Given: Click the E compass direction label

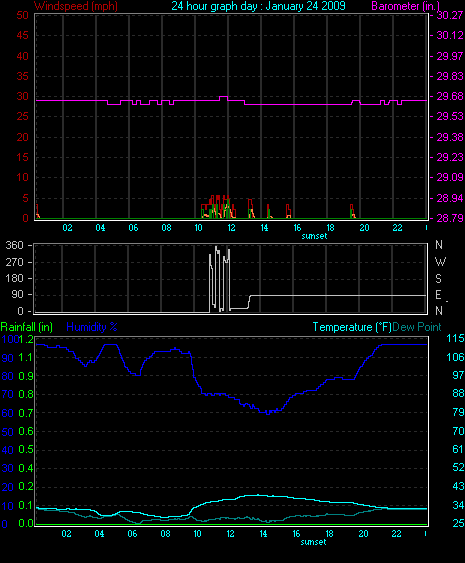Looking at the screenshot, I should (438, 295).
